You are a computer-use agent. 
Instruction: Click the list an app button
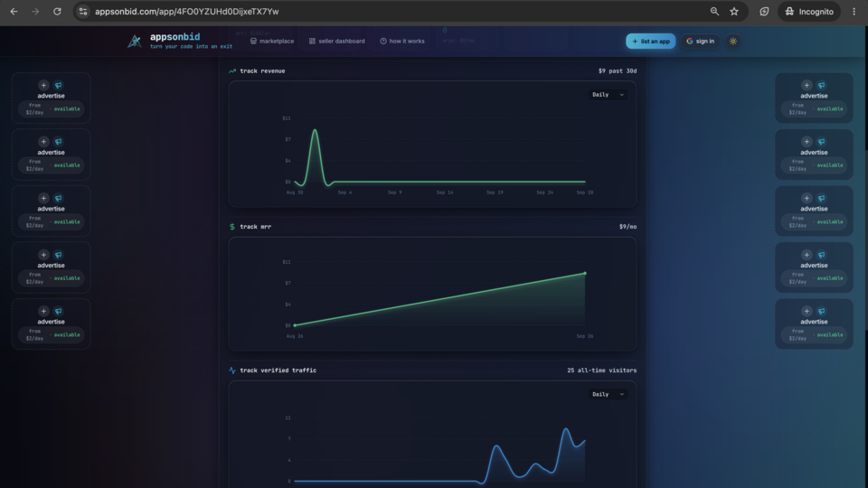(650, 41)
